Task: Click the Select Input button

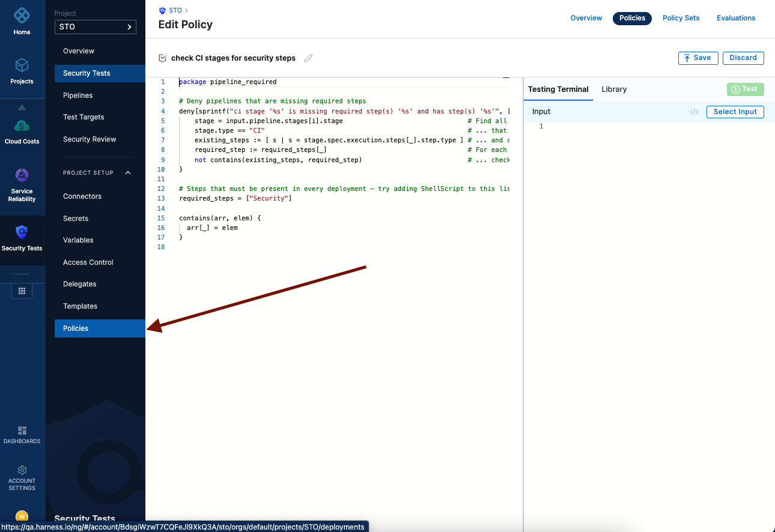Action: pyautogui.click(x=735, y=112)
